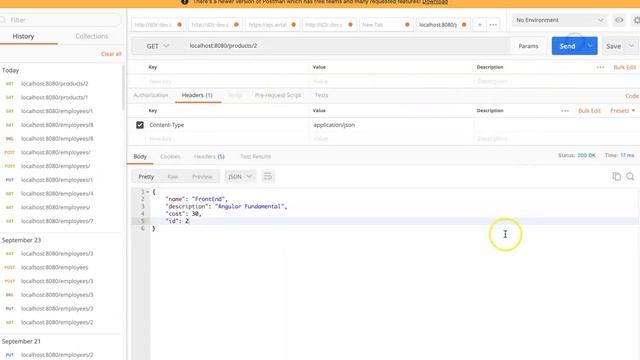Open the manage environments gear icon
The height and width of the screenshot is (360, 640).
[x=636, y=20]
